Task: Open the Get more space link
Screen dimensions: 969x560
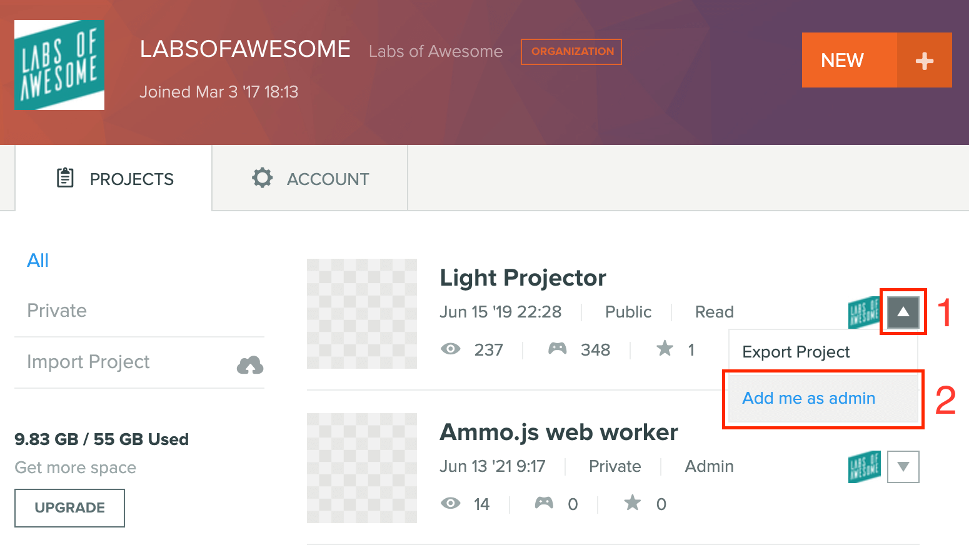Action: tap(76, 467)
